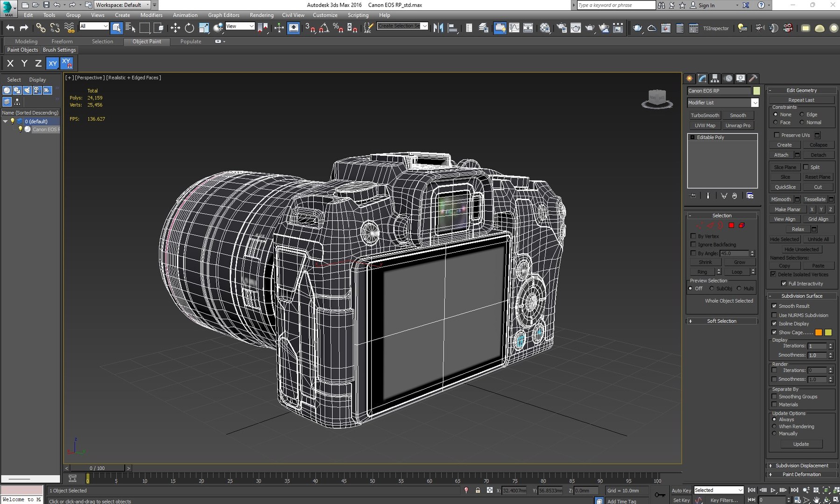Click the ViewCube in the viewport
Image resolution: width=840 pixels, height=504 pixels.
657,98
